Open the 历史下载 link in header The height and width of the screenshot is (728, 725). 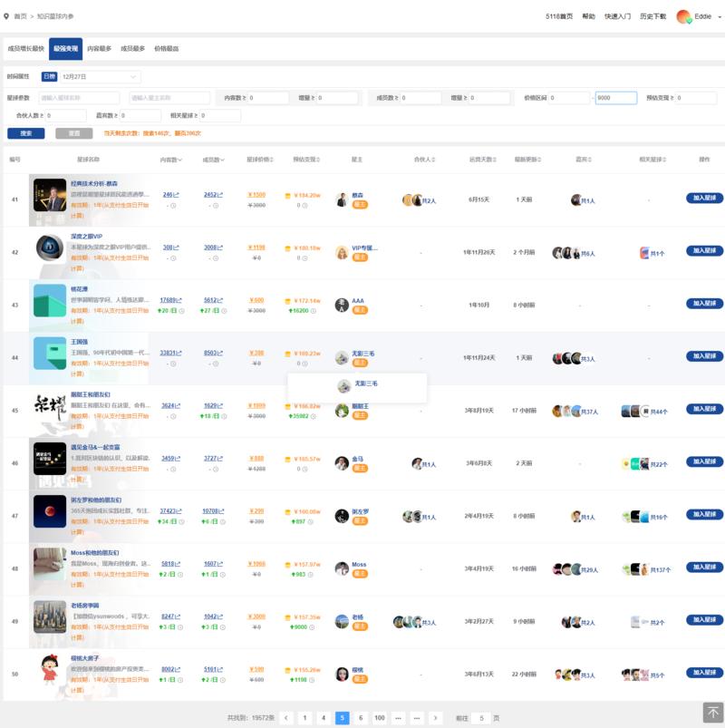pyautogui.click(x=652, y=16)
